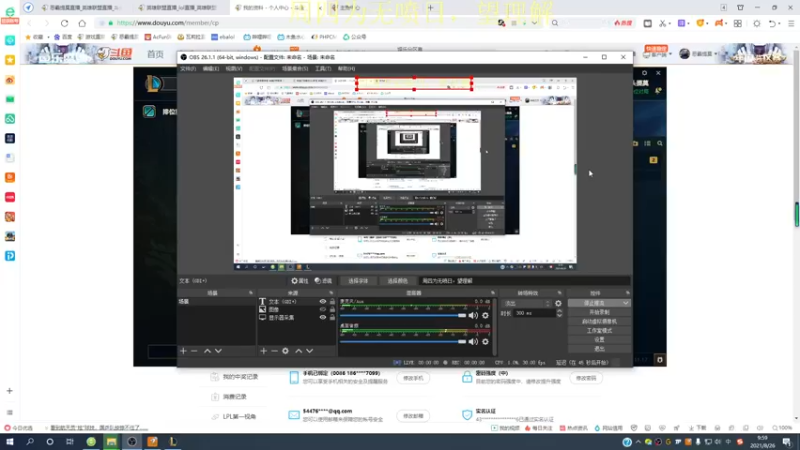Open the 视图(V) menu in OBS
This screenshot has width=800, height=450.
pyautogui.click(x=234, y=68)
